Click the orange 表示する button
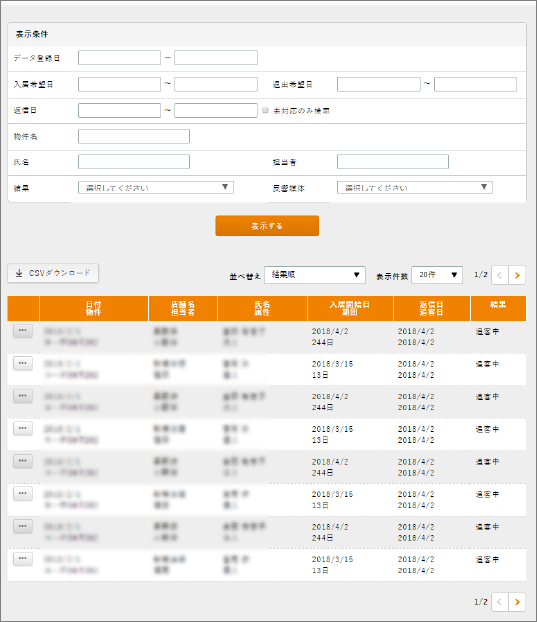 click(x=267, y=226)
